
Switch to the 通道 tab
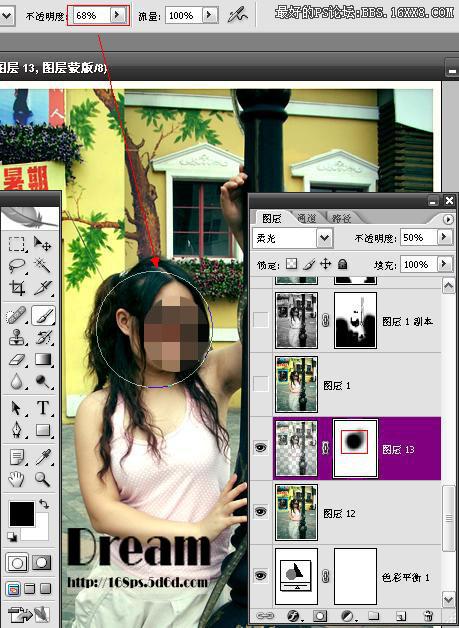306,218
